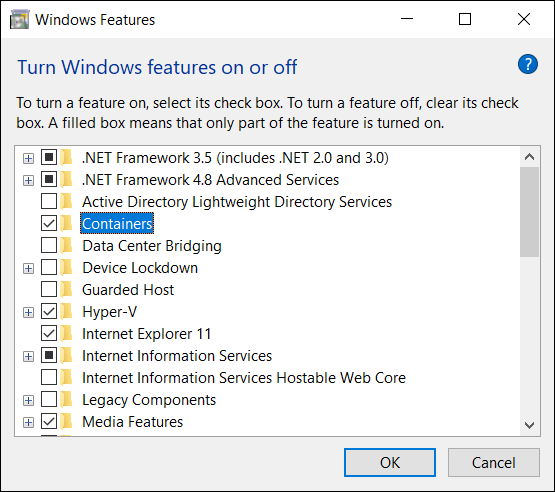This screenshot has width=555, height=492.
Task: Select the Device Lockdown list item
Action: click(x=140, y=268)
